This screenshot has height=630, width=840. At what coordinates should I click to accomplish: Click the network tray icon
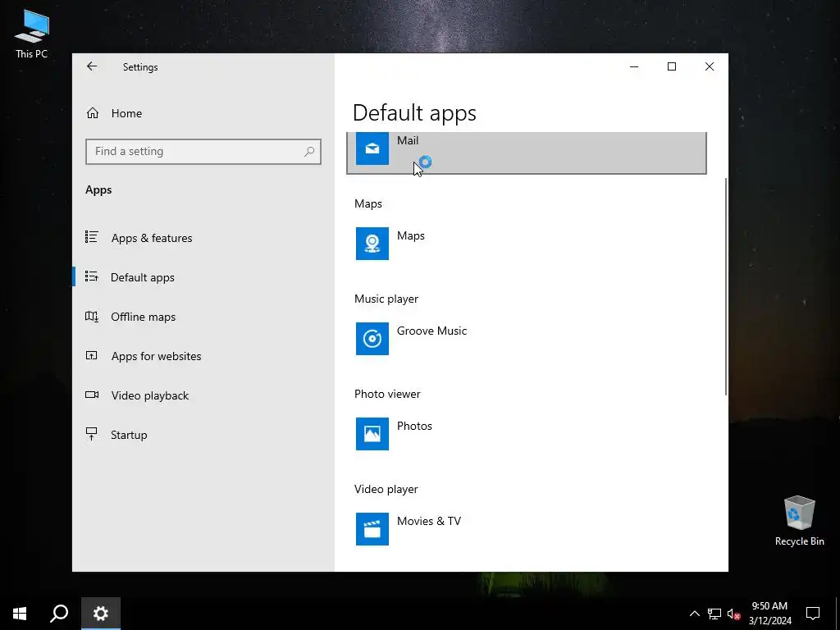(714, 614)
